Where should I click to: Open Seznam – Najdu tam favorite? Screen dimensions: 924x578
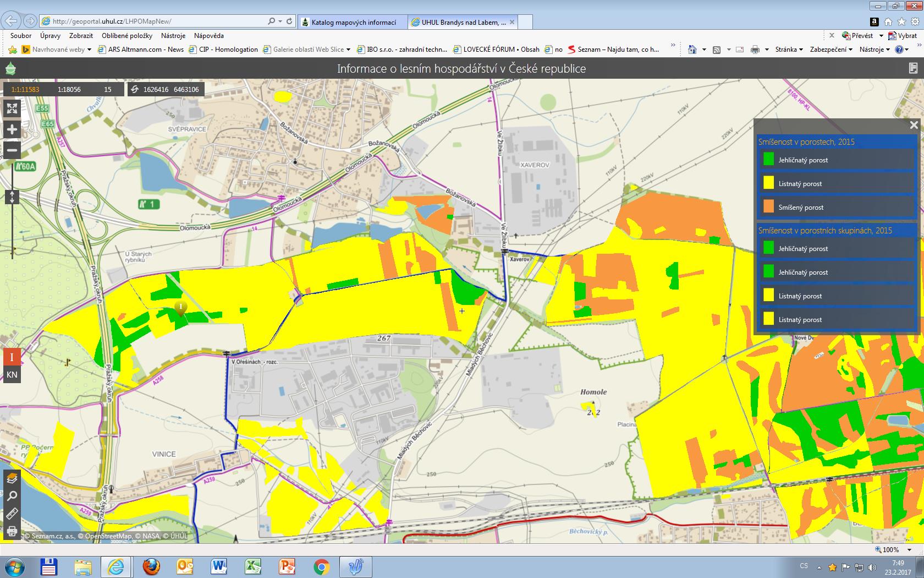613,49
